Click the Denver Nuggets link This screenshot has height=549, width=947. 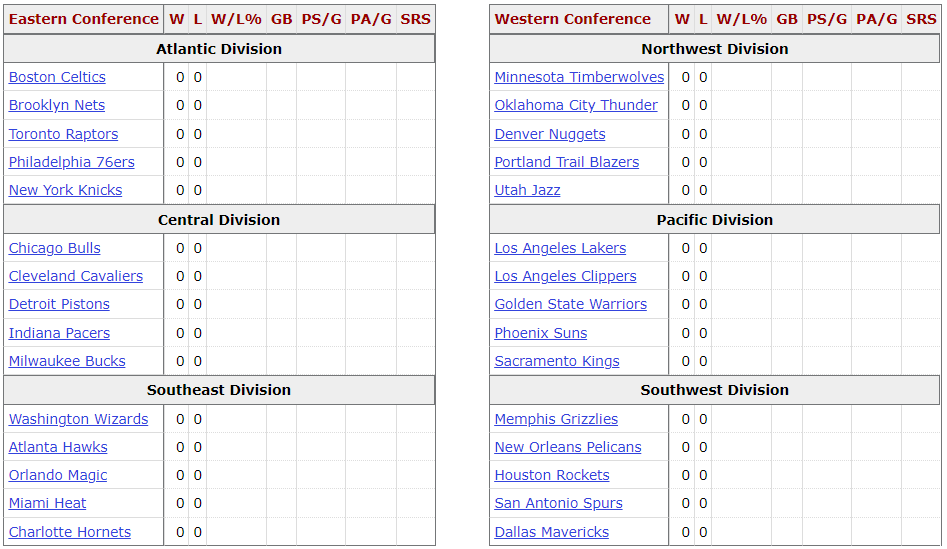550,134
